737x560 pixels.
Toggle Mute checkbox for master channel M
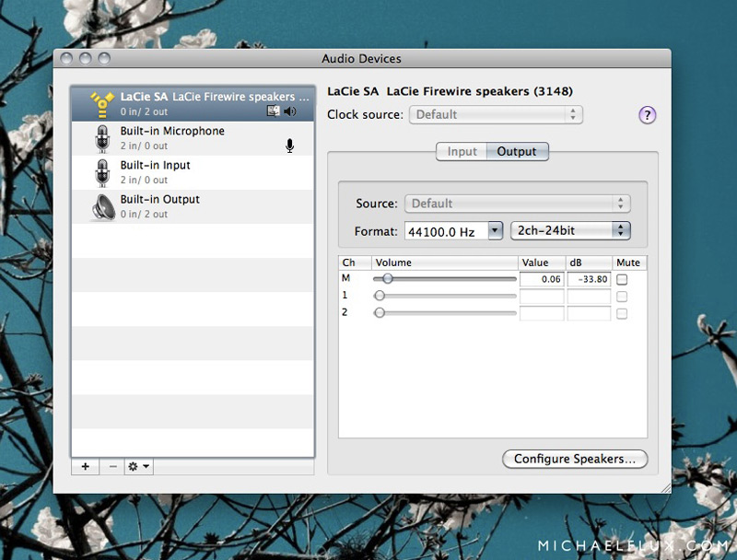pos(622,279)
